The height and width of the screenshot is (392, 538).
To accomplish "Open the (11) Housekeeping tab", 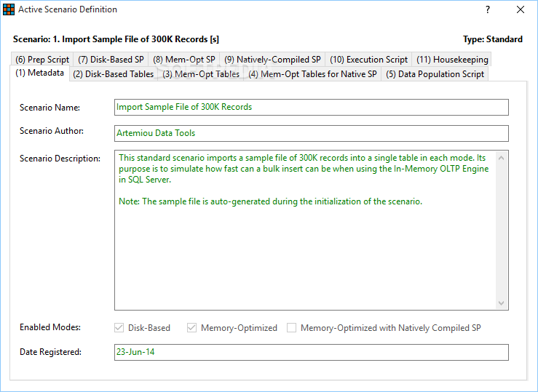I will point(452,60).
